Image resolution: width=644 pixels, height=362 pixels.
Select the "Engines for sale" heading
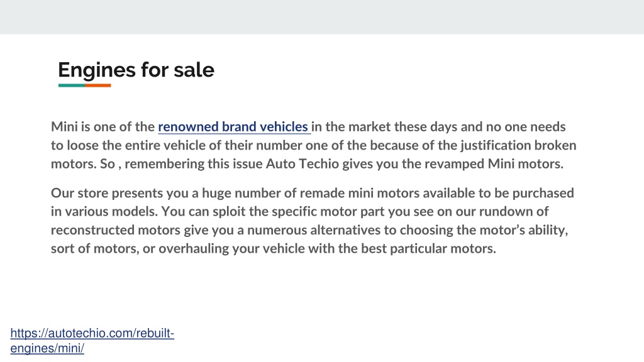[x=136, y=70]
